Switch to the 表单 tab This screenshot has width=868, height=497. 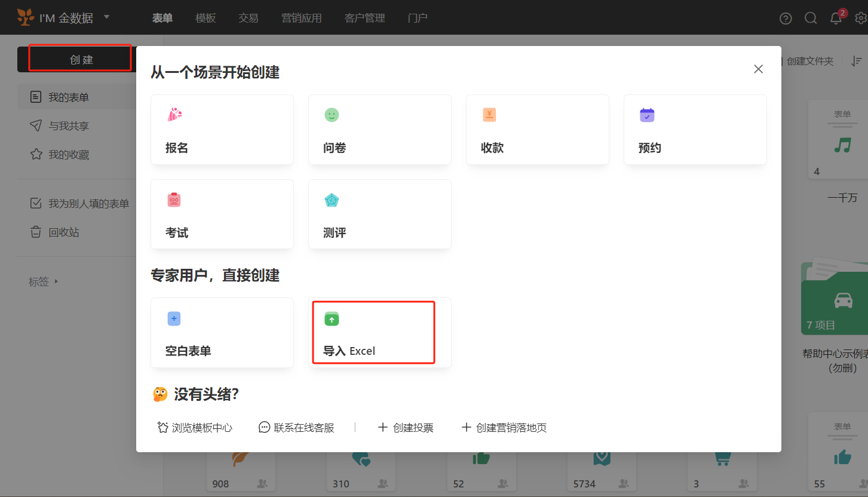(x=162, y=18)
